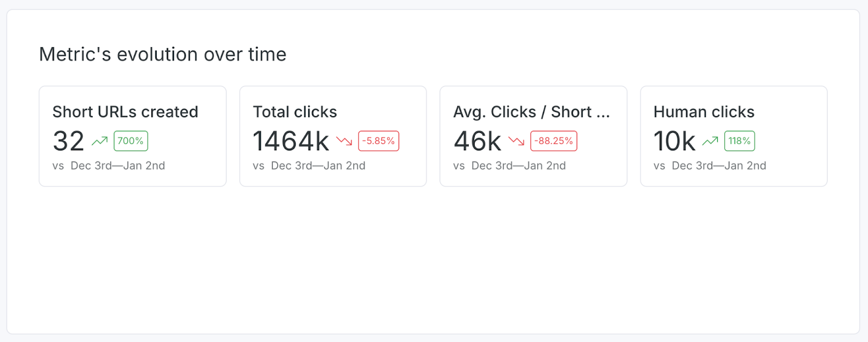Click the 46k average clicks value
Image resolution: width=868 pixels, height=342 pixels.
pyautogui.click(x=477, y=141)
